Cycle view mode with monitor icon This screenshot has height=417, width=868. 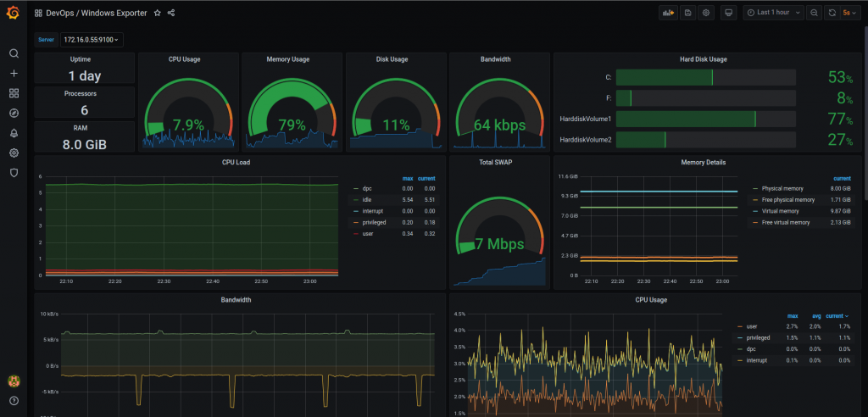728,13
